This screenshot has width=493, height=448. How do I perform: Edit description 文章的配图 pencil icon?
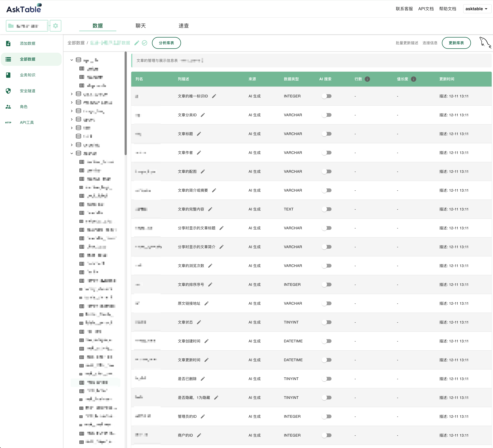coord(203,171)
